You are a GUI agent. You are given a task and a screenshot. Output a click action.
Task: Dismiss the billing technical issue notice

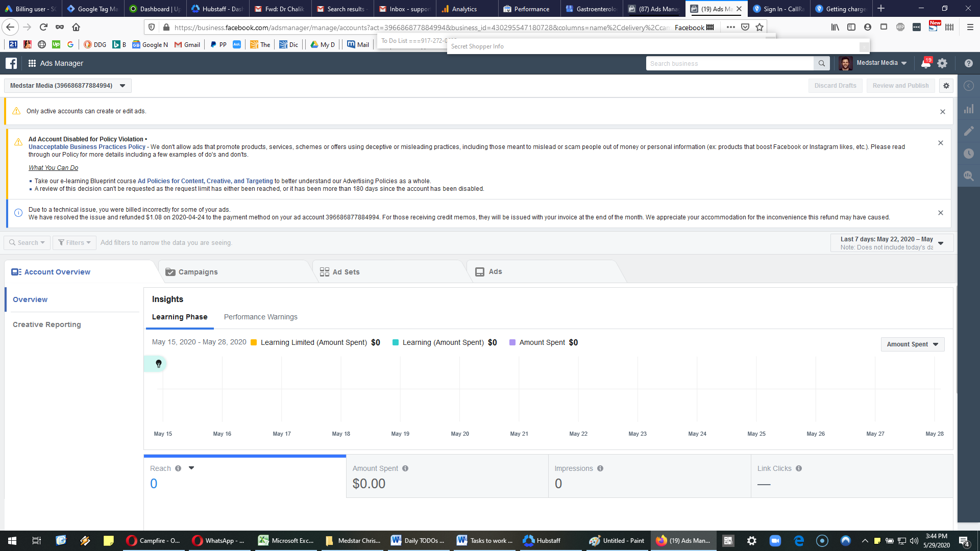pos(940,213)
